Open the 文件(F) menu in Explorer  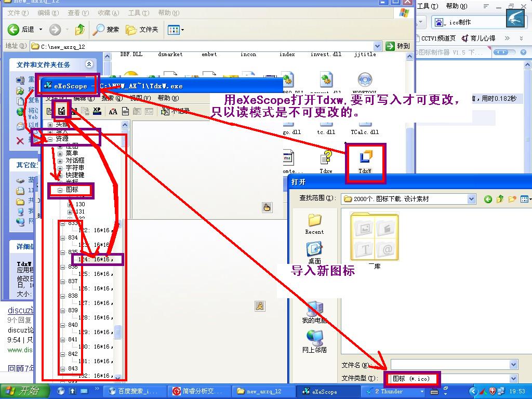click(18, 13)
